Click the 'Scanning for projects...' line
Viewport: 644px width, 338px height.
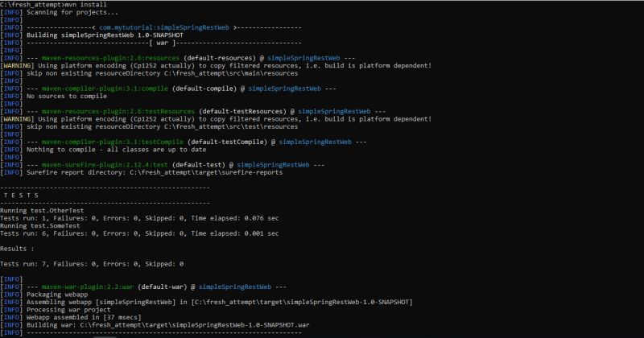pyautogui.click(x=72, y=12)
